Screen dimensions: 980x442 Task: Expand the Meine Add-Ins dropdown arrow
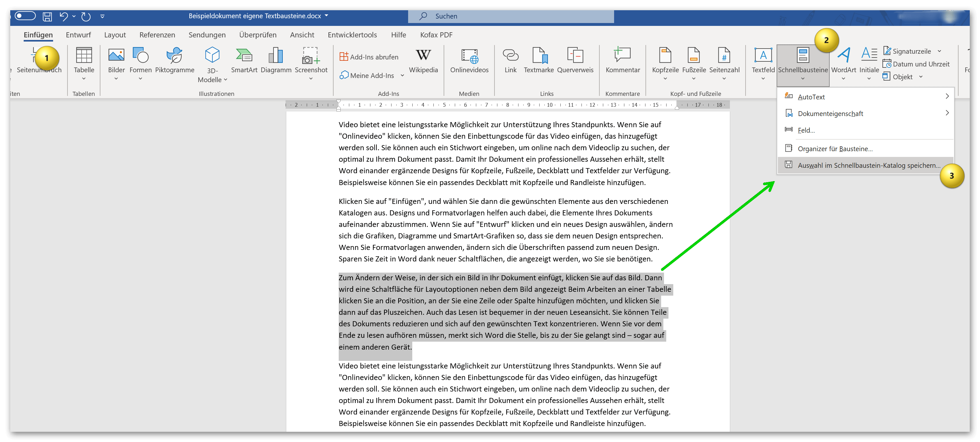click(402, 76)
